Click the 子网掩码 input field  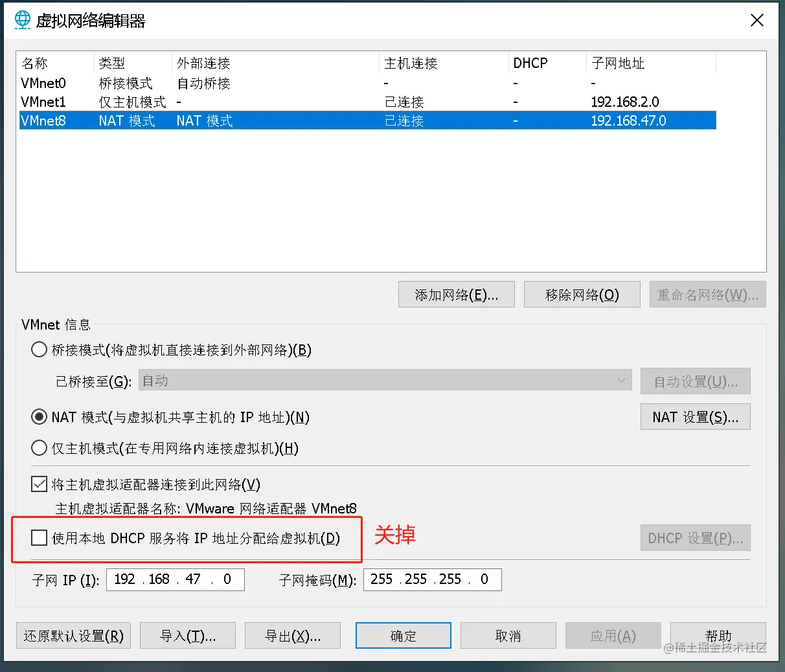[433, 579]
